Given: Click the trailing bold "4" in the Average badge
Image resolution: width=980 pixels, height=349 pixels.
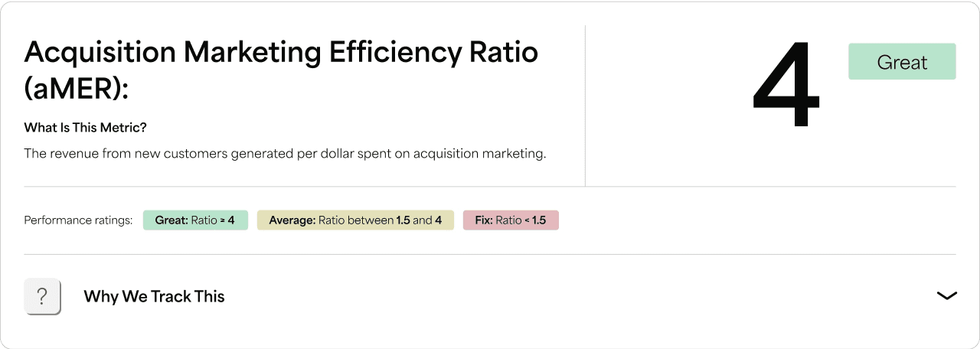Looking at the screenshot, I should pyautogui.click(x=439, y=220).
